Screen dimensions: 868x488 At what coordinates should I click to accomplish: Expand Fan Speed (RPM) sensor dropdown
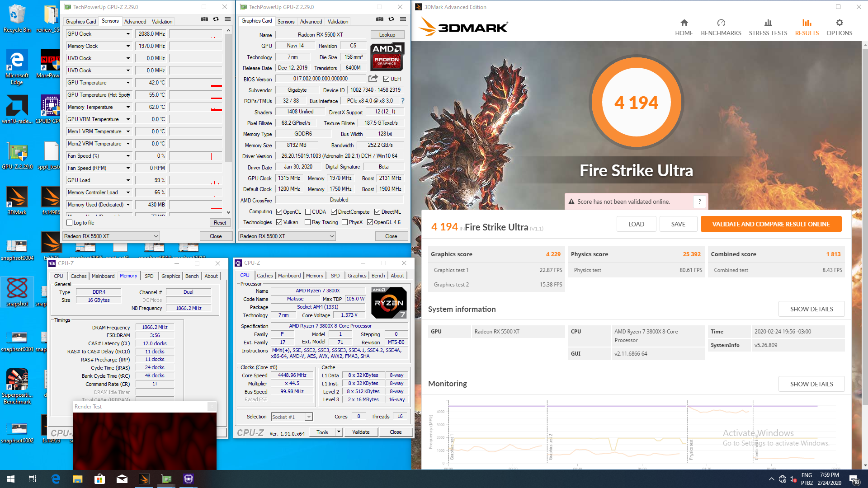[x=128, y=168]
